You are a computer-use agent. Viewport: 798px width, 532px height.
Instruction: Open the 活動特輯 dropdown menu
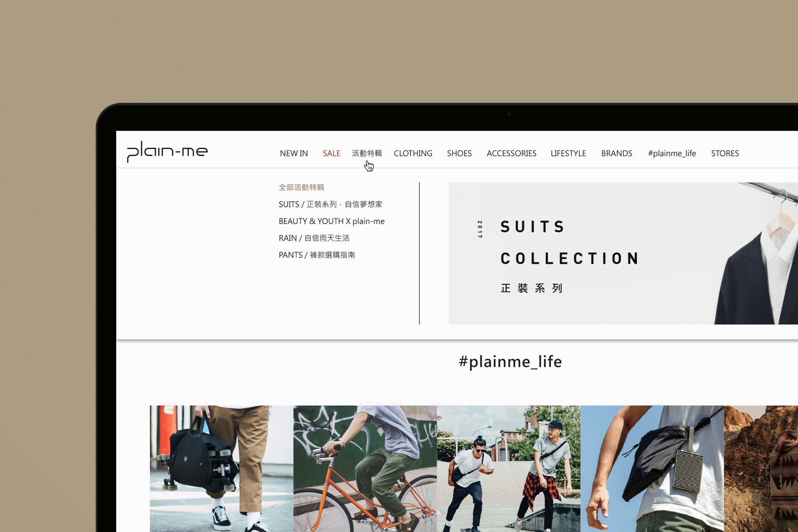367,154
